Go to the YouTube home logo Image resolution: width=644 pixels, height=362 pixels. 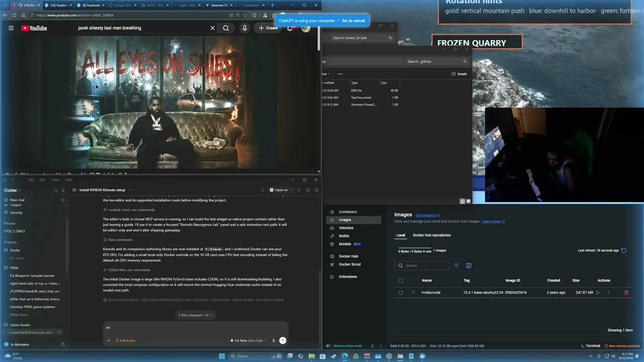point(34,28)
